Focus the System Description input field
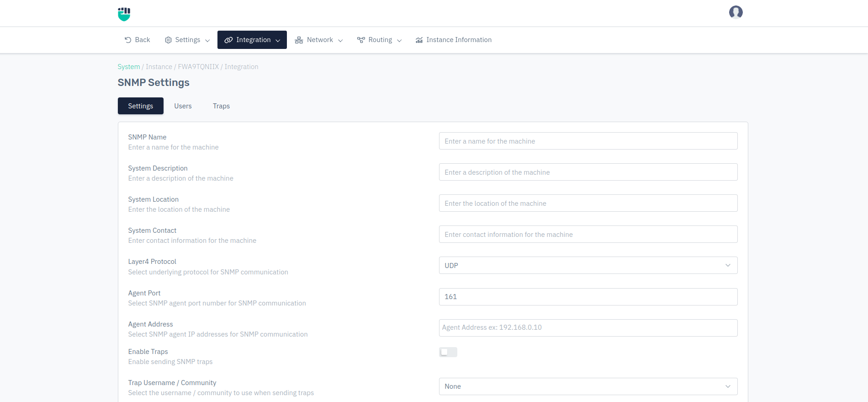This screenshot has height=402, width=868. click(x=588, y=172)
